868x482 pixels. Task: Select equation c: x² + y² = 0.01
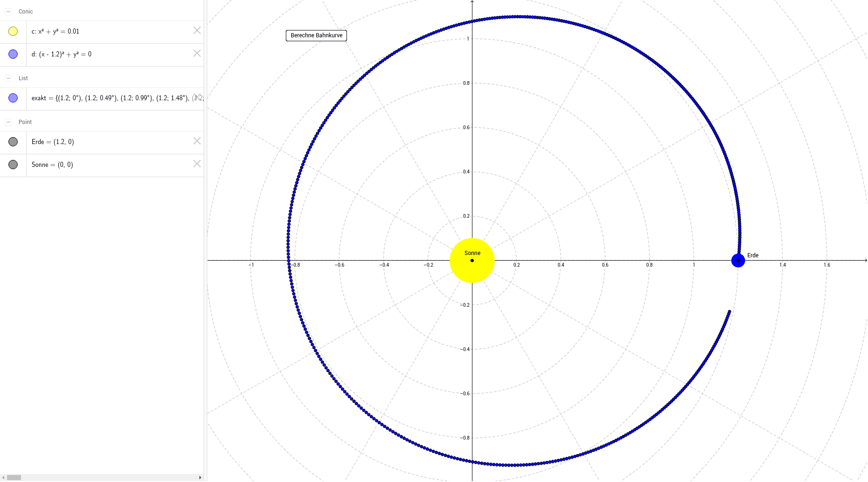point(55,31)
